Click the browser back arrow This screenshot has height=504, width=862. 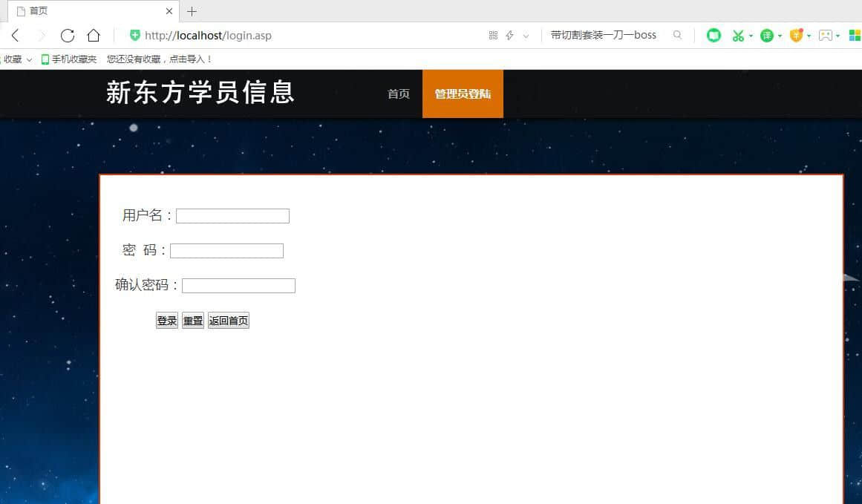[x=15, y=36]
